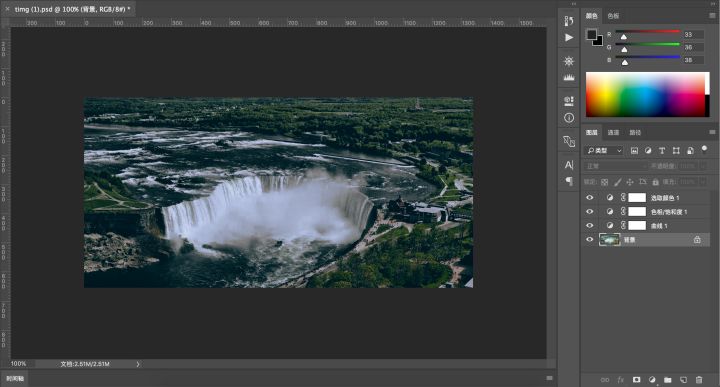The image size is (720, 387).
Task: Hide the Curves 1 layer
Action: 590,225
